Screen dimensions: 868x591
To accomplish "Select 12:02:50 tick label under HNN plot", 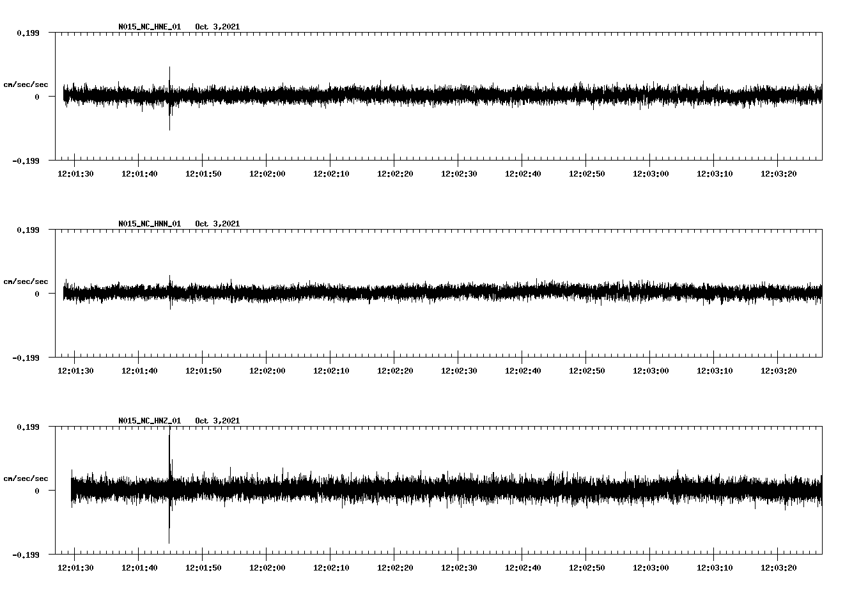I will (587, 371).
